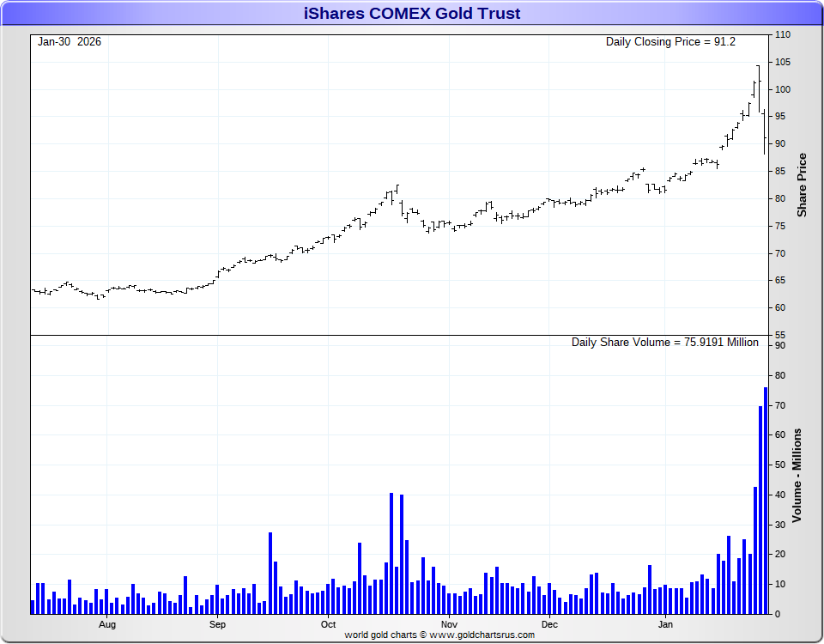The image size is (824, 644).
Task: Click the Nov month label on x-axis
Action: (x=449, y=624)
